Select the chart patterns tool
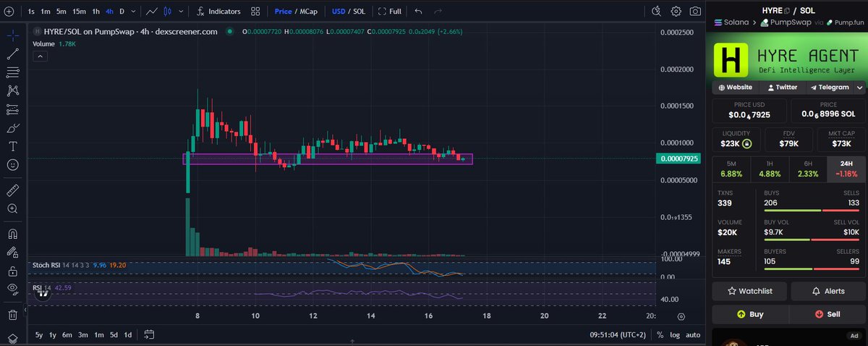Image resolution: width=868 pixels, height=346 pixels. pyautogui.click(x=12, y=90)
